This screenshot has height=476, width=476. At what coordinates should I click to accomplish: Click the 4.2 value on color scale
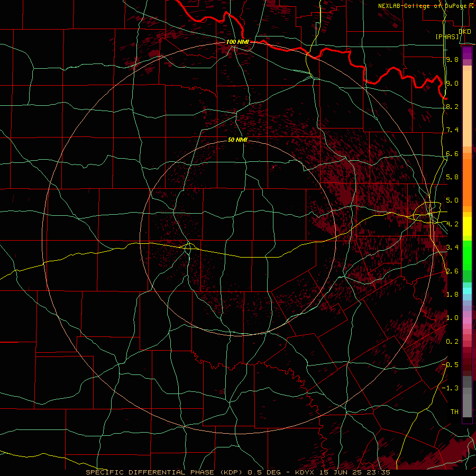452,224
